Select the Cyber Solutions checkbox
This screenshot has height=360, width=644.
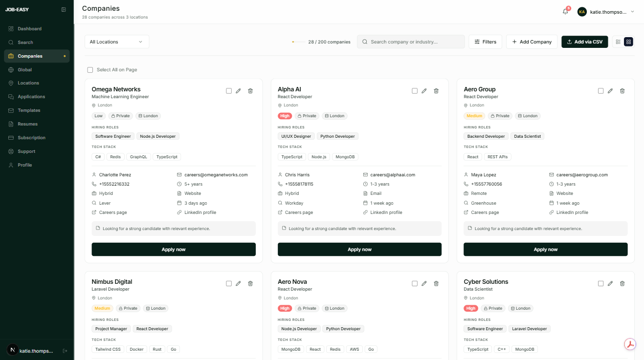tap(601, 283)
